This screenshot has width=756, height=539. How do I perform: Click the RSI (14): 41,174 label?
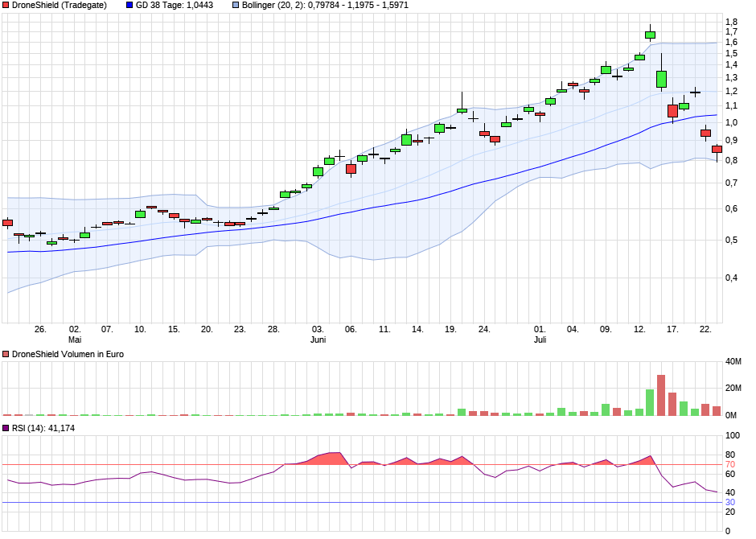pos(44,429)
